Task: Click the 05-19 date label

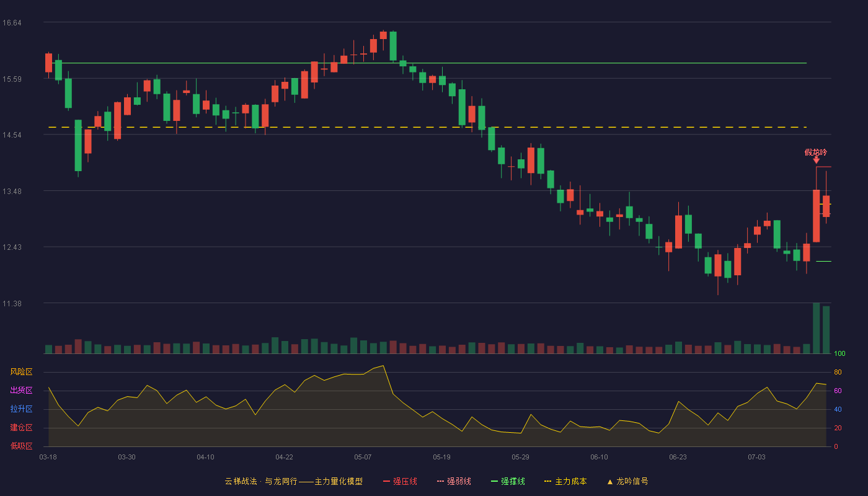Action: [x=441, y=457]
